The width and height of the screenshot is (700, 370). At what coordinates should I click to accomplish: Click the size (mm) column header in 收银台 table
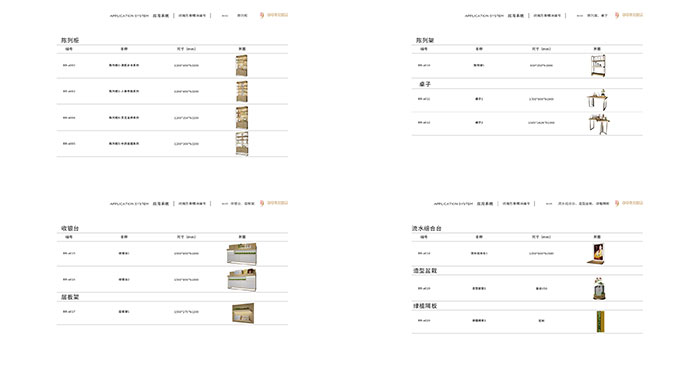coord(186,237)
